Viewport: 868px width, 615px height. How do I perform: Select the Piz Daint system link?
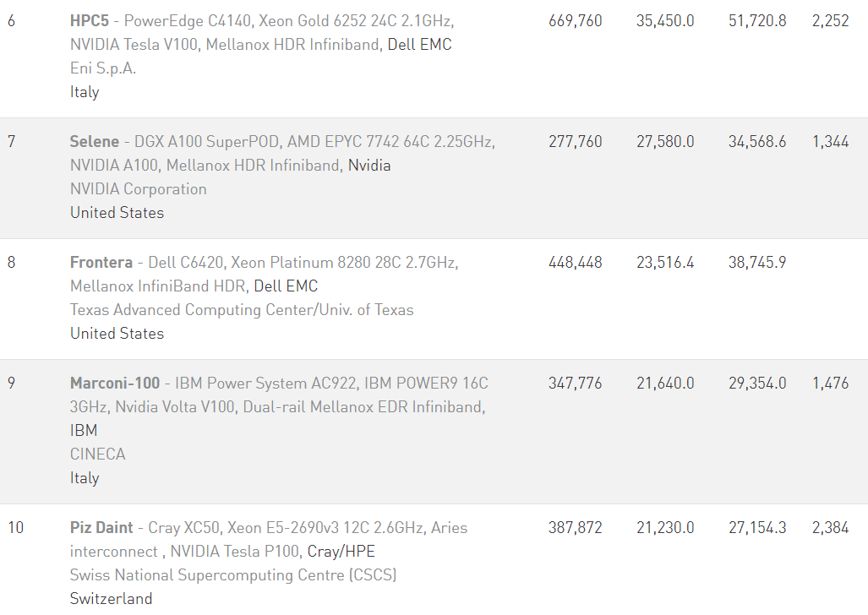click(101, 527)
